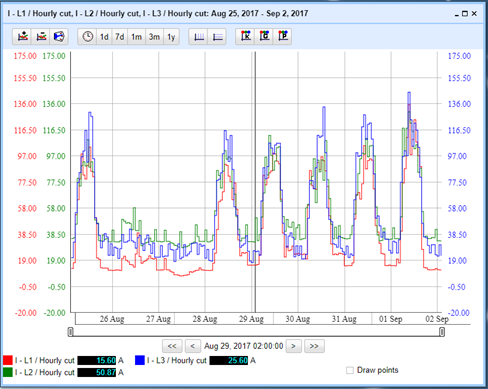Screen dimensions: 488x389
Task: Click the left range slider handle
Action: [70, 332]
